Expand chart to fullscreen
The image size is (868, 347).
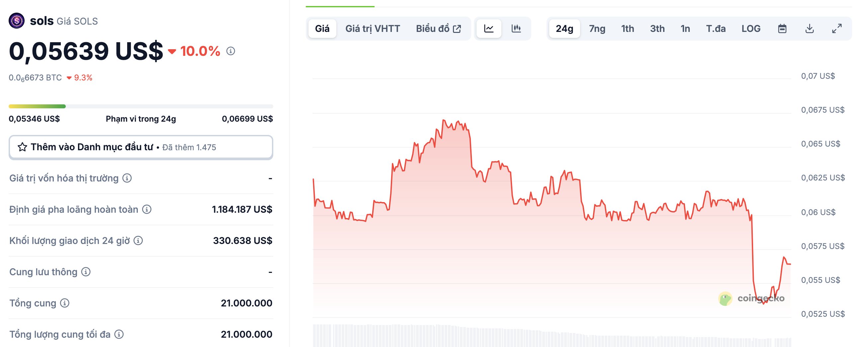click(837, 29)
